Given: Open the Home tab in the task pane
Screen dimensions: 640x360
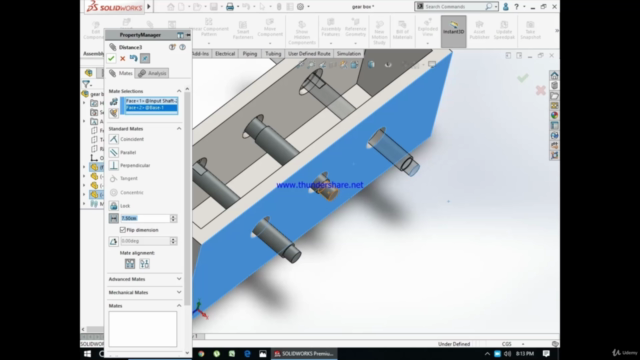Looking at the screenshot, I should pyautogui.click(x=554, y=76).
